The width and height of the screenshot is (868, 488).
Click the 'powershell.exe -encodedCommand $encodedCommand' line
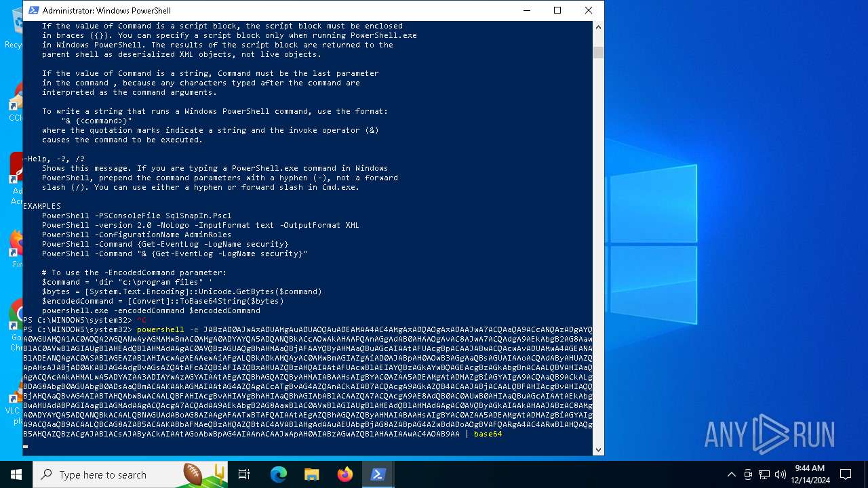[x=151, y=310]
